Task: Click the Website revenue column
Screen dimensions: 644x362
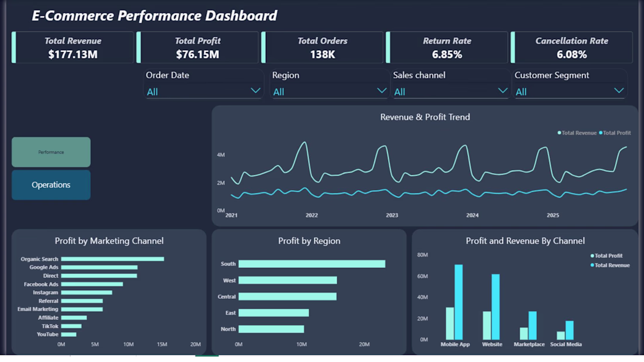Action: pyautogui.click(x=496, y=307)
